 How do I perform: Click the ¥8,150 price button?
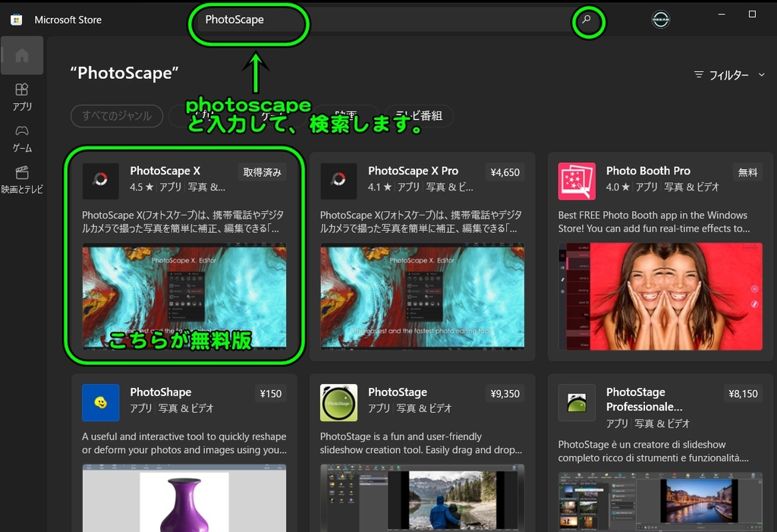click(x=743, y=394)
